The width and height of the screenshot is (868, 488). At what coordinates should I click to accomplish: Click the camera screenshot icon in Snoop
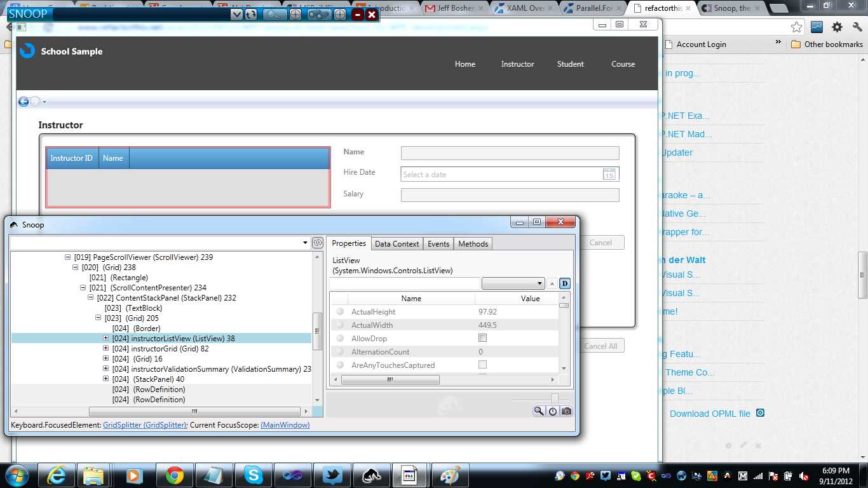[x=566, y=411]
